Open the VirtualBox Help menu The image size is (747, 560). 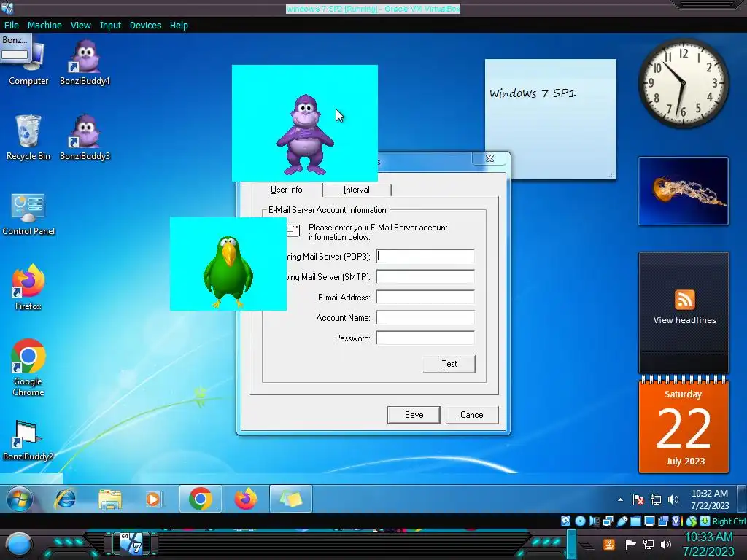coord(179,26)
